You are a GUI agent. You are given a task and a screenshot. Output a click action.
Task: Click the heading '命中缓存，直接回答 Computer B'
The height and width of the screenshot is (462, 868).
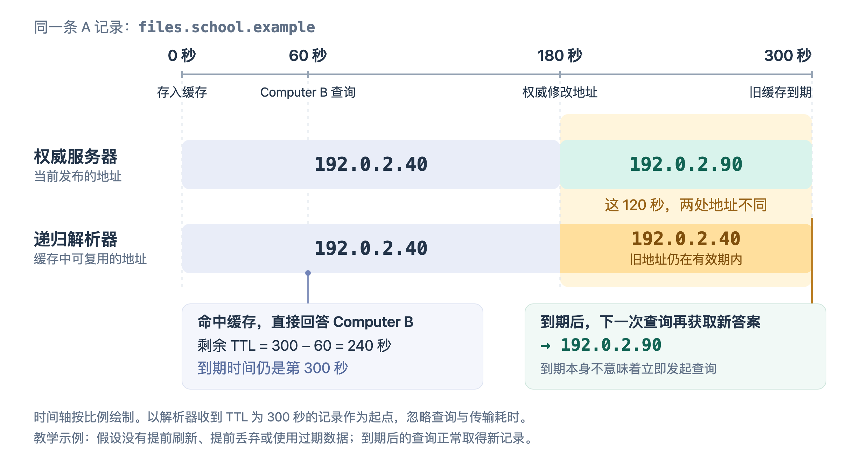306,322
